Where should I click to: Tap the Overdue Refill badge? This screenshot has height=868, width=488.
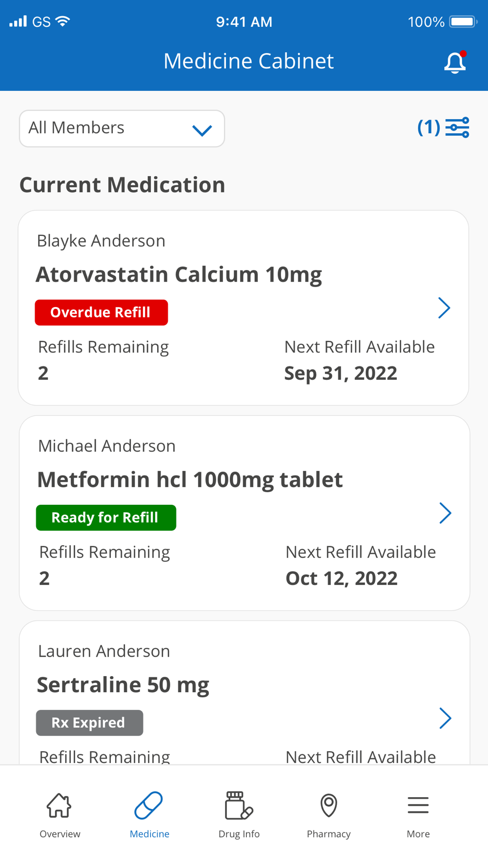pos(102,312)
